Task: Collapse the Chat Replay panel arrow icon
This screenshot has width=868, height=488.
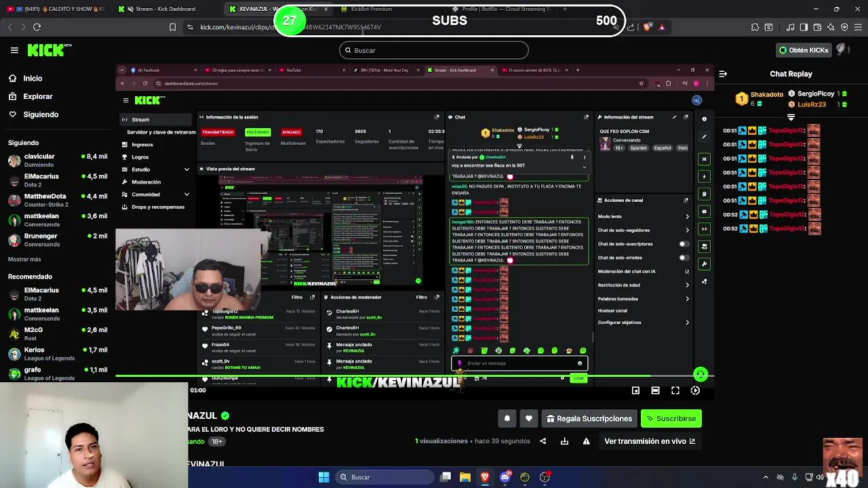Action: point(723,74)
